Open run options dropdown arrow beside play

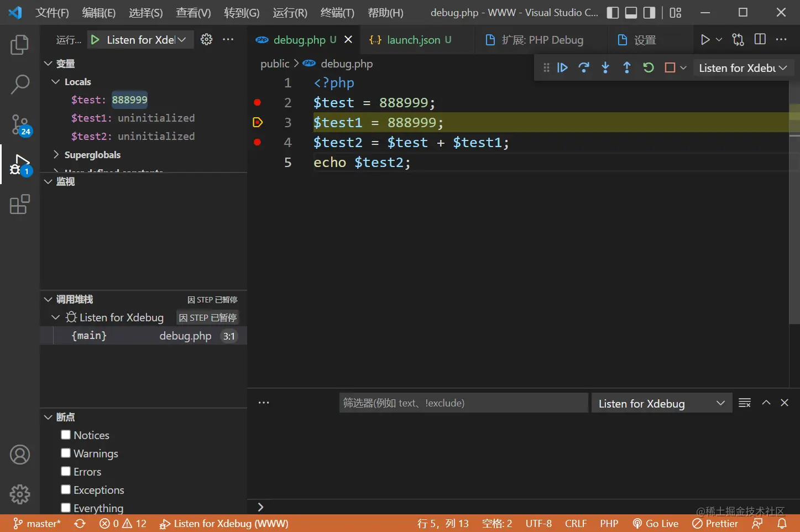pyautogui.click(x=719, y=39)
